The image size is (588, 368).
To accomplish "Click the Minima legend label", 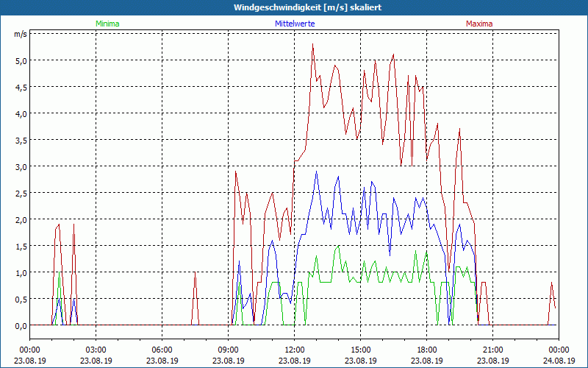I will pos(107,24).
